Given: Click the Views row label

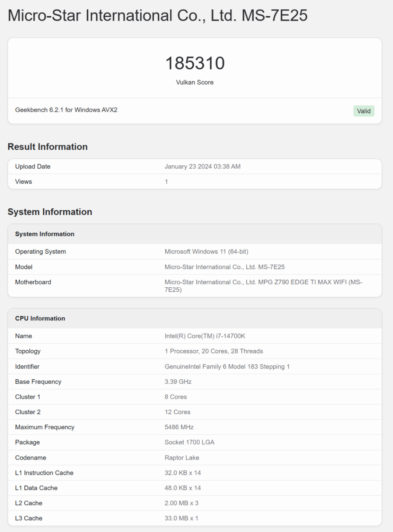Looking at the screenshot, I should 24,182.
